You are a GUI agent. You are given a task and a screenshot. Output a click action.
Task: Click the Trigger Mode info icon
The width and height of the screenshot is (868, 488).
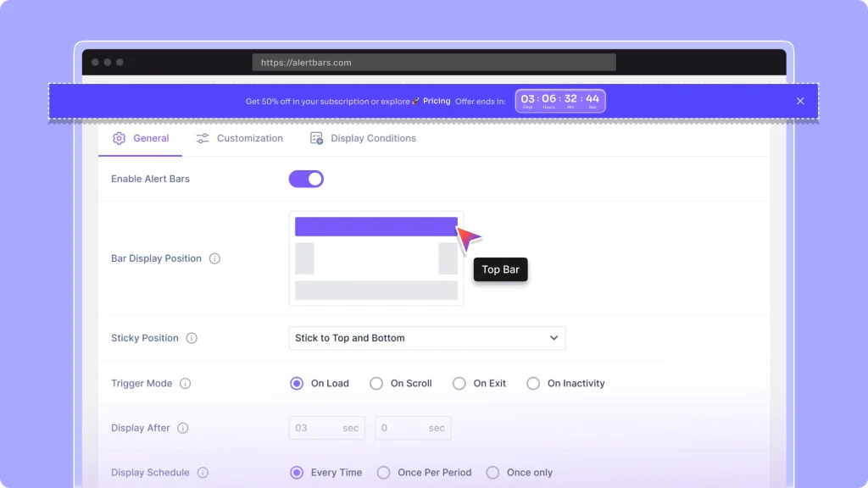186,384
